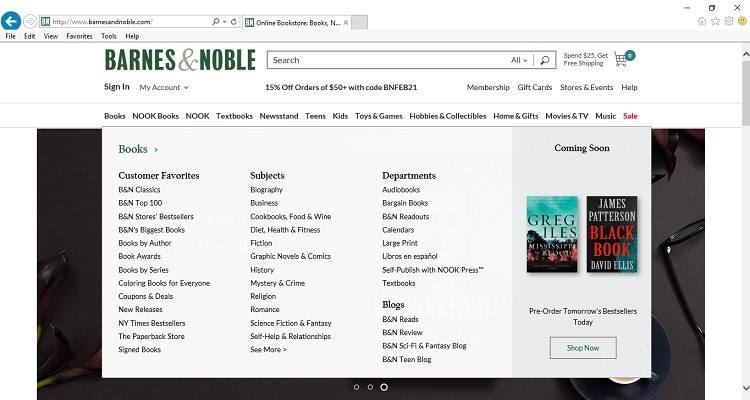Open the Audiobooks department link
Screen dimensions: 750x400
tap(401, 190)
